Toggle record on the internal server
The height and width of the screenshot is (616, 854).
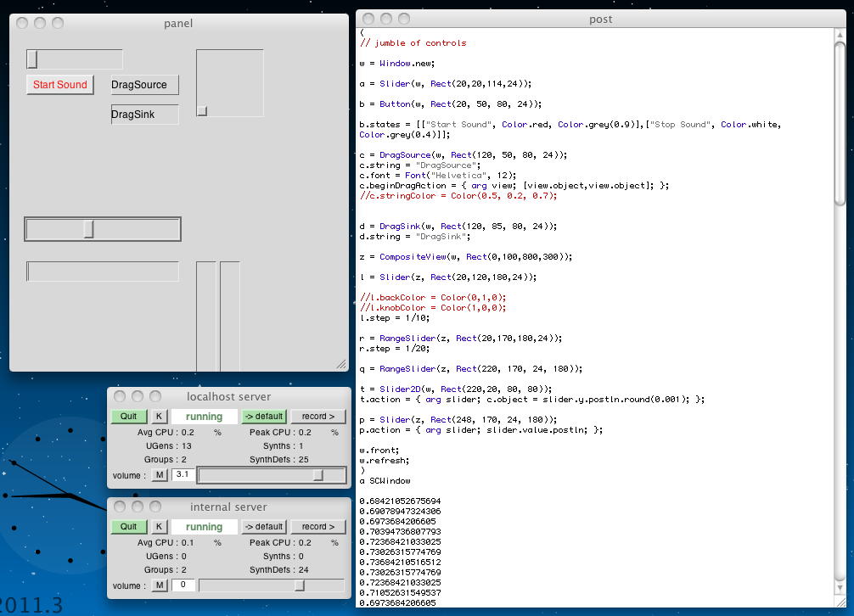click(318, 527)
